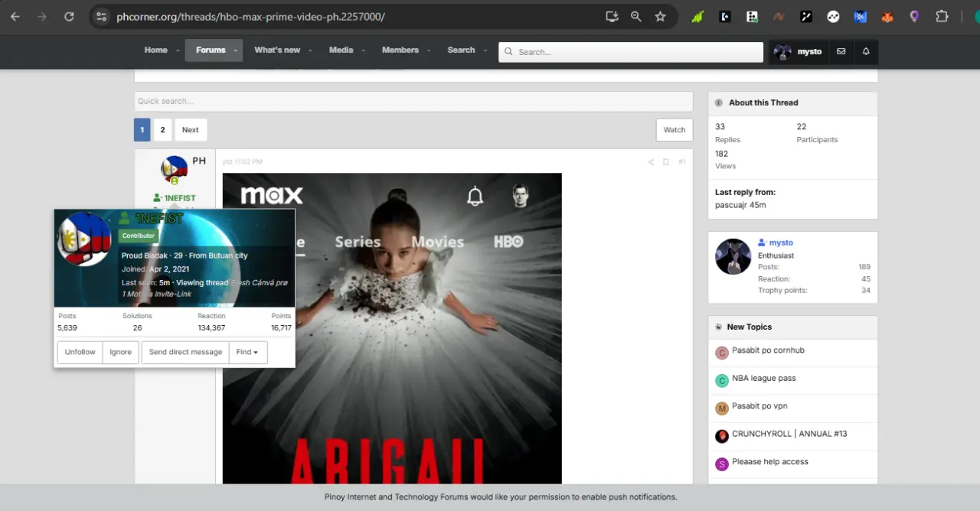The image size is (980, 511).
Task: Select page 1 pagination button
Action: [x=142, y=130]
